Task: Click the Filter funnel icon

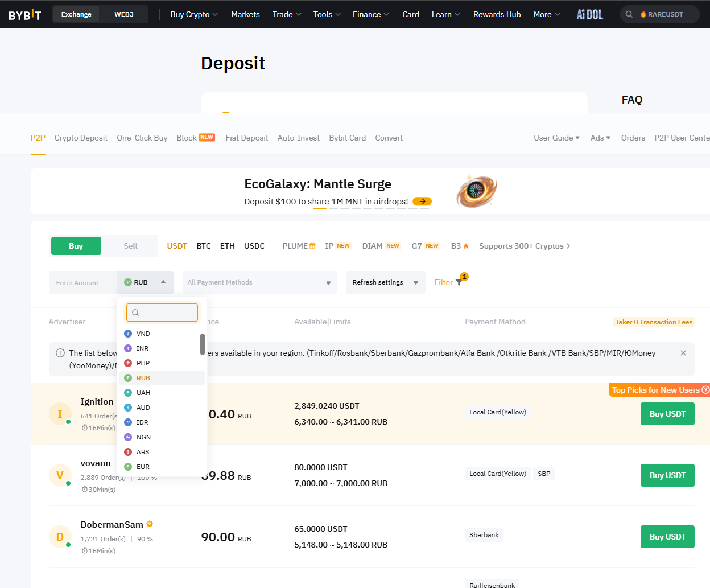Action: (x=459, y=282)
